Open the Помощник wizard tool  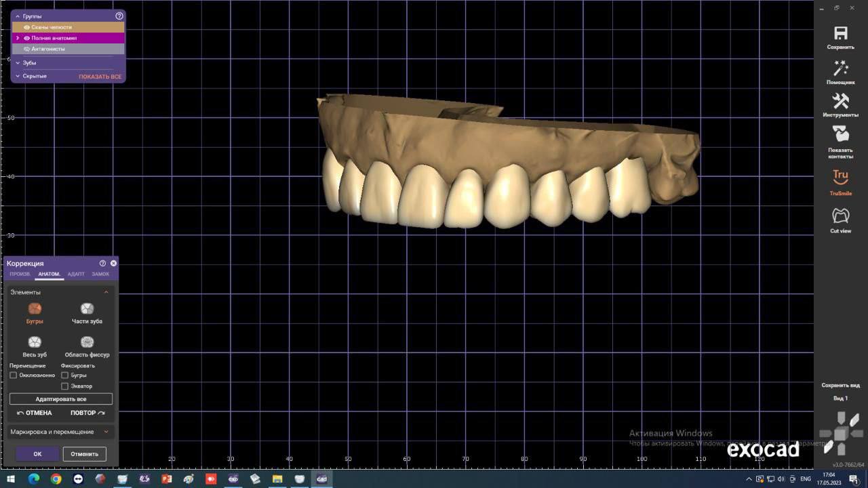tap(840, 68)
